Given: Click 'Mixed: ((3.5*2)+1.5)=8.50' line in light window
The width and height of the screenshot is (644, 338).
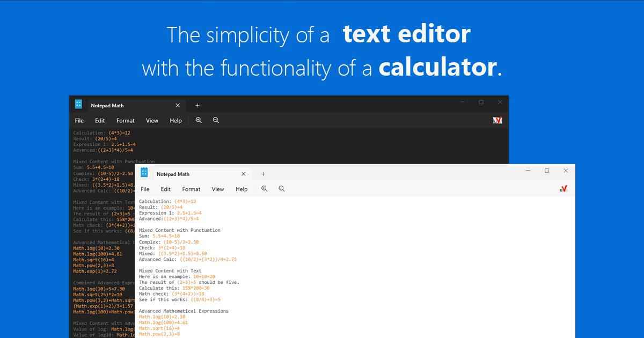Looking at the screenshot, I should [x=173, y=254].
